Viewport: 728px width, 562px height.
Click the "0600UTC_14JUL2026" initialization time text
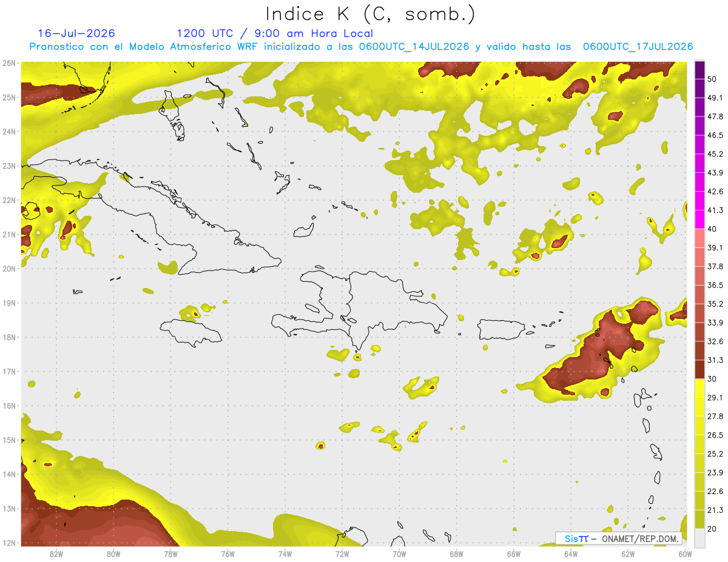tap(414, 47)
